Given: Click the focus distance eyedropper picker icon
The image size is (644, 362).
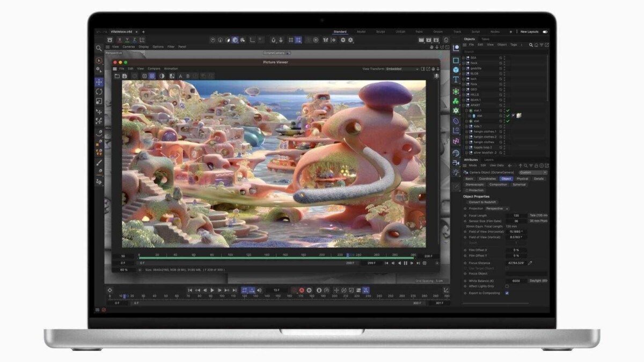Looking at the screenshot, I should click(530, 263).
